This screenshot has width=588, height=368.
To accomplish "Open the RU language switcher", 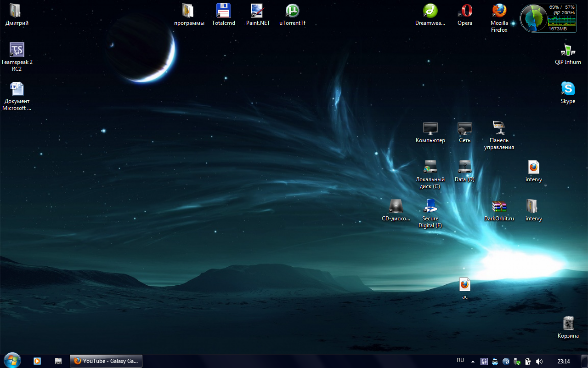I will click(x=460, y=361).
